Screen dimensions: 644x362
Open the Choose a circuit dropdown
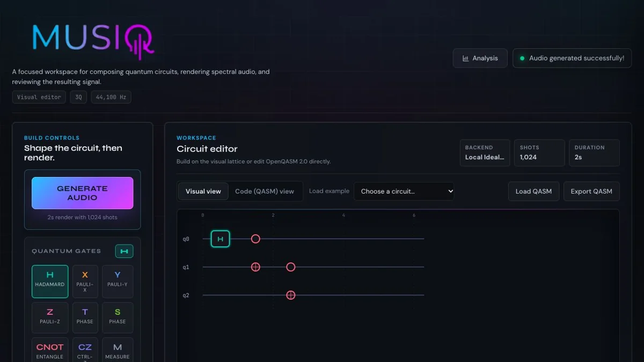[404, 191]
